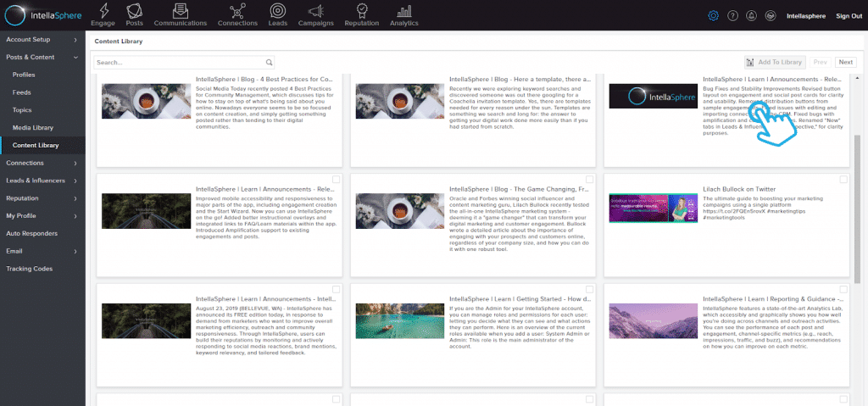Open the 'Lilach Bullock on Twitter' card title
The image size is (868, 406).
pyautogui.click(x=739, y=189)
